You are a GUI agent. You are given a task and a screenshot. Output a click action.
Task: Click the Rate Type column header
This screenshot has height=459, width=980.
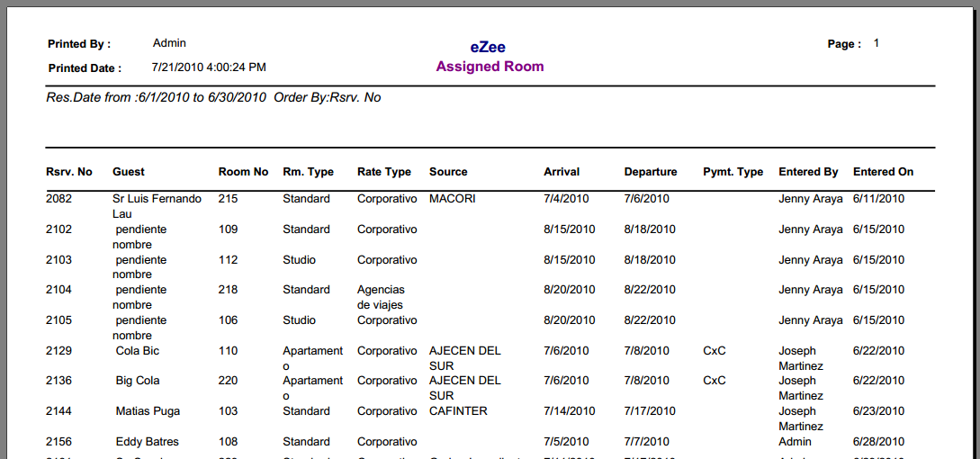[x=384, y=172]
